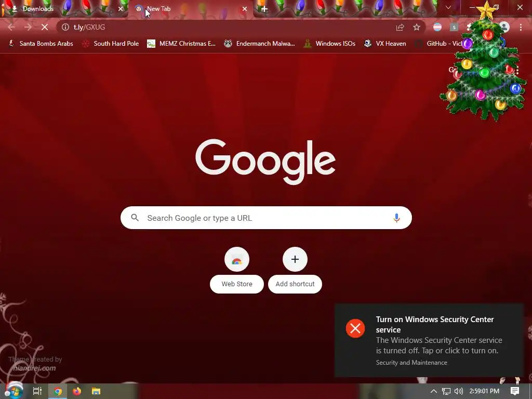
Task: Open VX Heaven bookmark
Action: pos(385,44)
